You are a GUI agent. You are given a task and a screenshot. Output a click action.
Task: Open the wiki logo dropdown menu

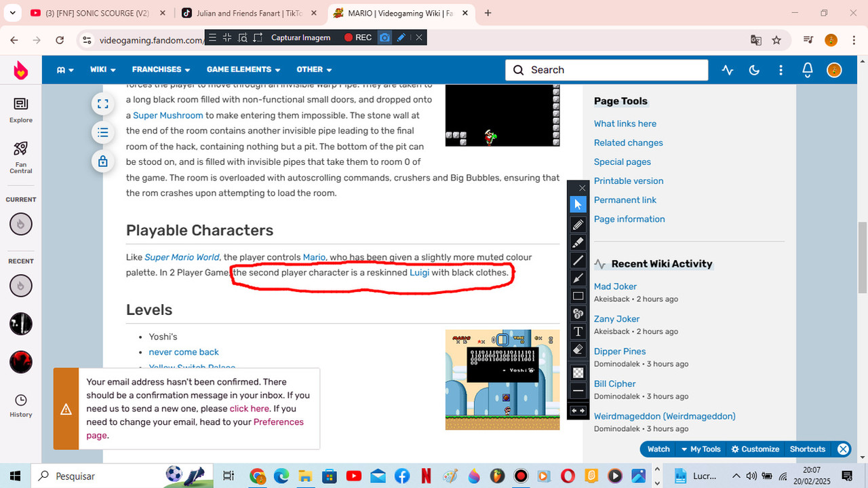(65, 69)
